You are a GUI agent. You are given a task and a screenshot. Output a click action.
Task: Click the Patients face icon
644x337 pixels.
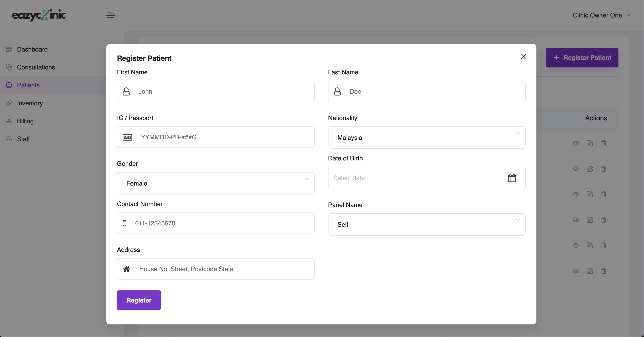pyautogui.click(x=9, y=85)
